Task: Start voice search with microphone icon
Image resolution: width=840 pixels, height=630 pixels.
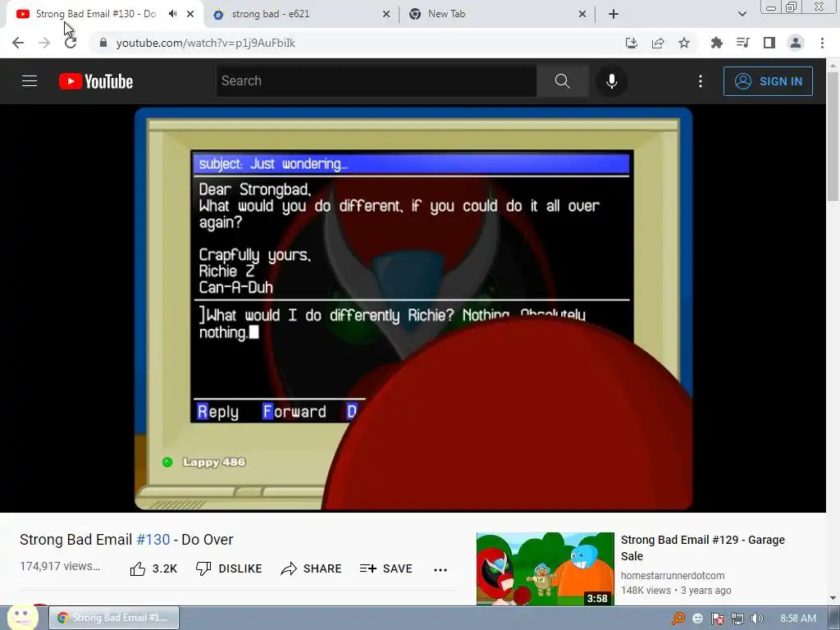Action: pos(611,81)
